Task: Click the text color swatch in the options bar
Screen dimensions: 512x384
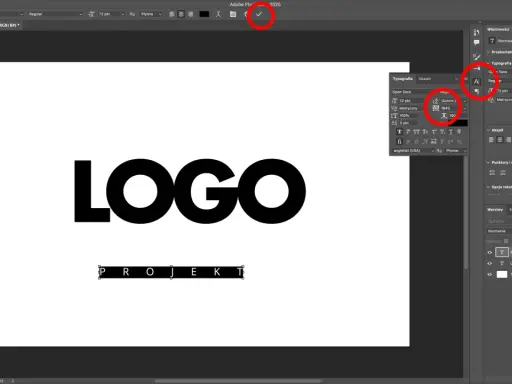Action: (204, 14)
